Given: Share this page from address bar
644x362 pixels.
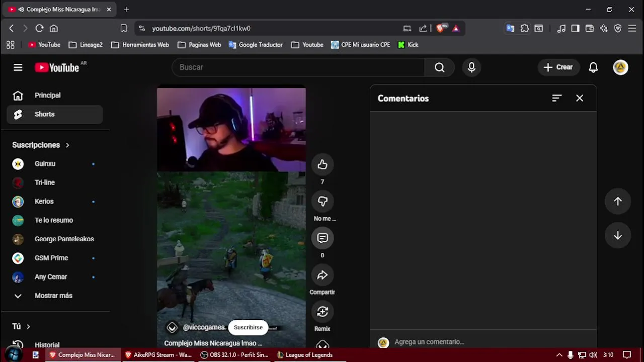Looking at the screenshot, I should click(x=423, y=29).
